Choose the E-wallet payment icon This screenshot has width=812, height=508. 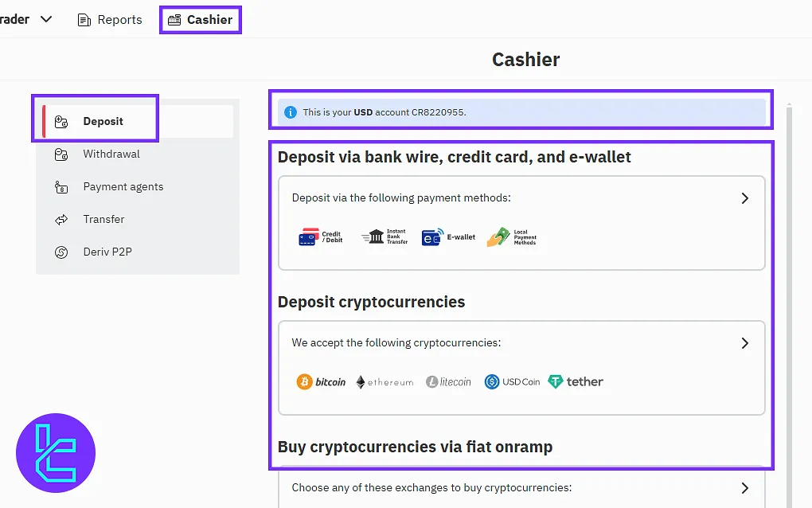click(448, 237)
